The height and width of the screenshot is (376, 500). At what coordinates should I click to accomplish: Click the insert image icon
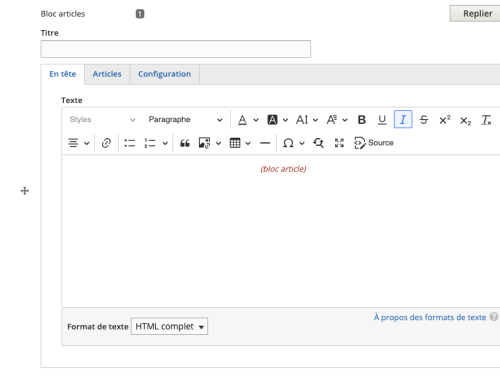tap(204, 143)
